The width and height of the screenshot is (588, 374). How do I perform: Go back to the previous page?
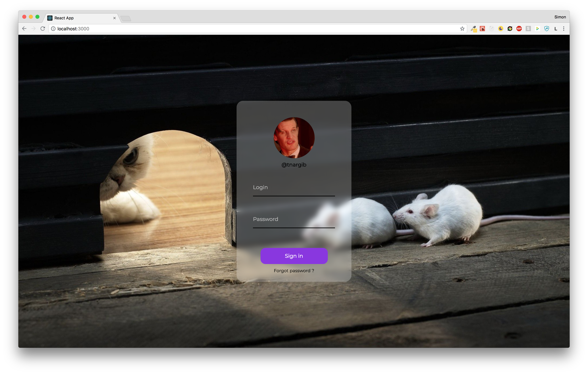24,29
